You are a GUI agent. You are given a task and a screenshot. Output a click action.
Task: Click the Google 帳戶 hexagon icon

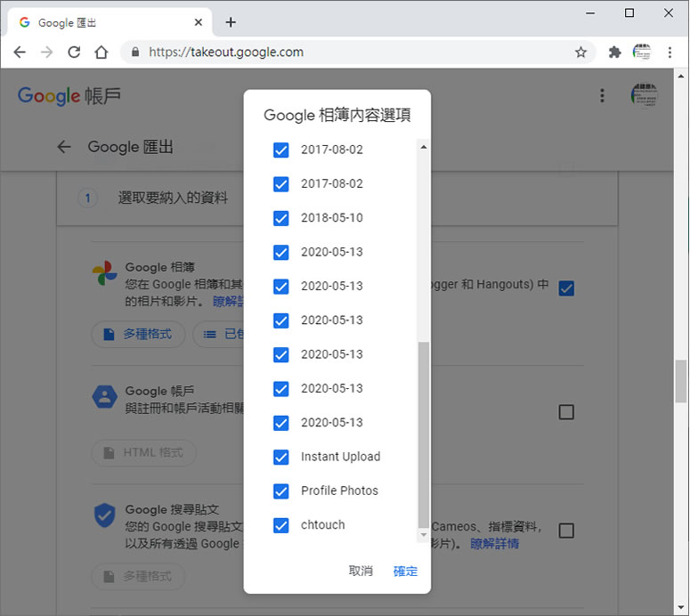(x=105, y=397)
